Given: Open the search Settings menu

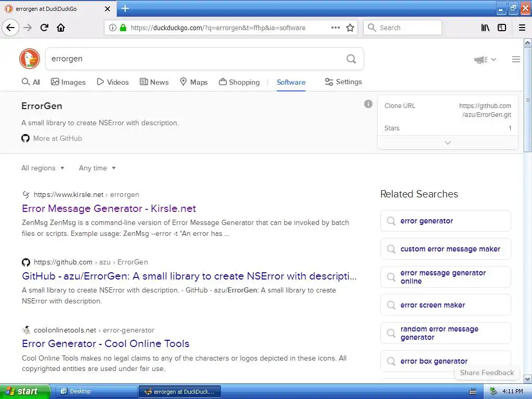Looking at the screenshot, I should (343, 82).
